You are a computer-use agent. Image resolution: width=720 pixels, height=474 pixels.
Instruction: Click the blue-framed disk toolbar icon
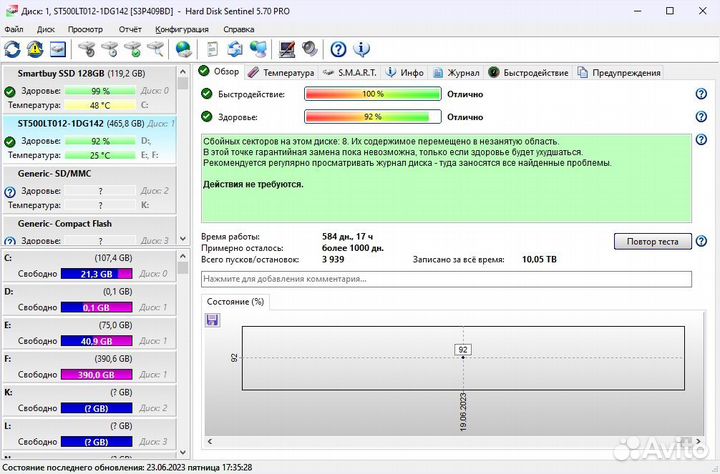point(58,49)
